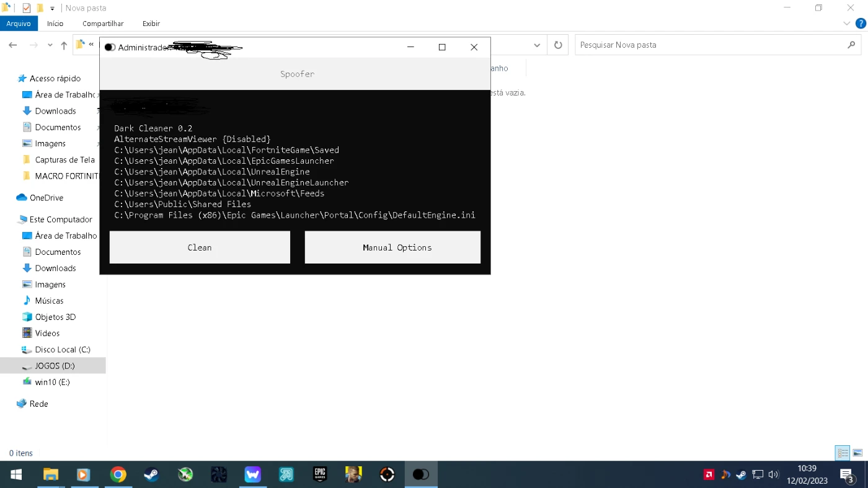The width and height of the screenshot is (868, 488).
Task: Switch to large thumbnails view
Action: [x=857, y=453]
